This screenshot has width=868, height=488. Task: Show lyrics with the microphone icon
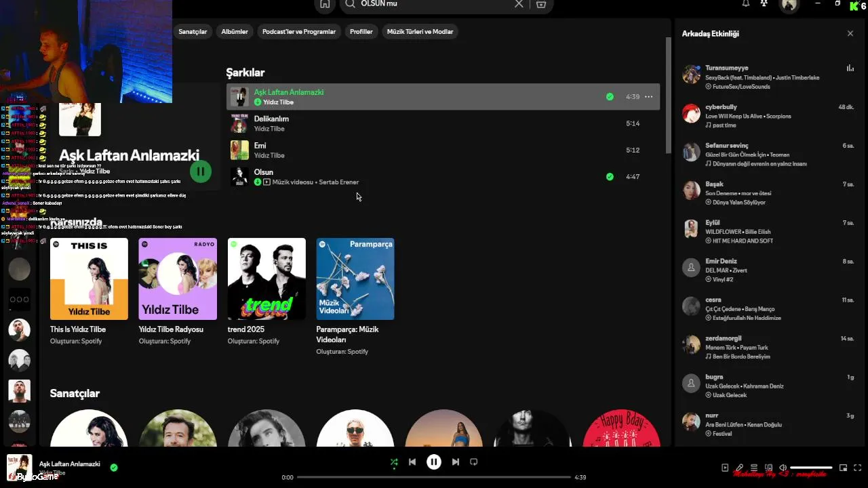tap(740, 468)
